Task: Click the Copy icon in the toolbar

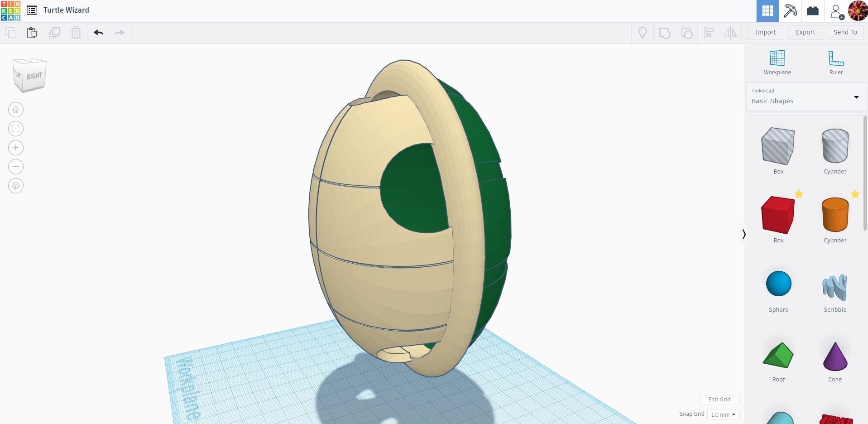Action: tap(11, 33)
